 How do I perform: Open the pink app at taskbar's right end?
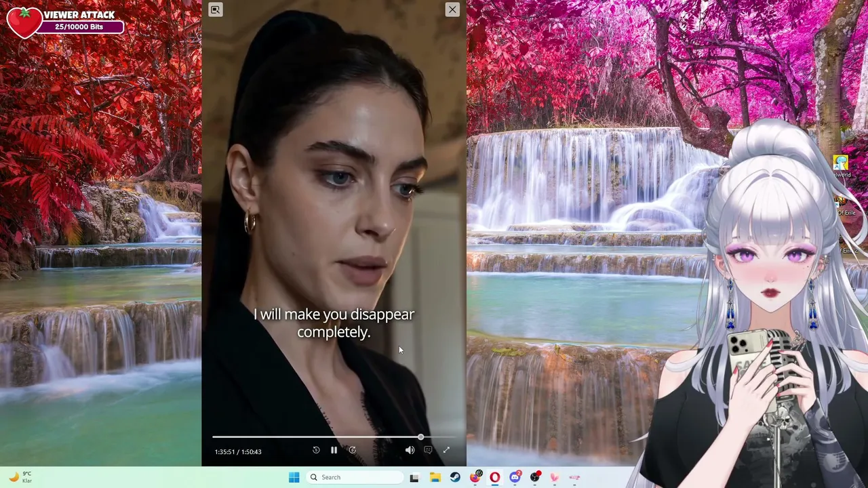coord(575,477)
